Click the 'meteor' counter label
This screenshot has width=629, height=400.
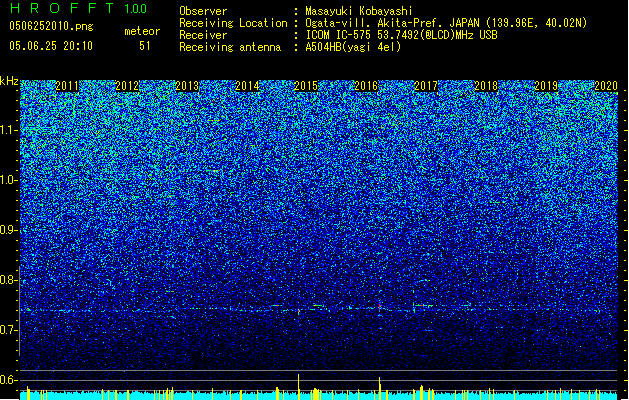tap(142, 31)
